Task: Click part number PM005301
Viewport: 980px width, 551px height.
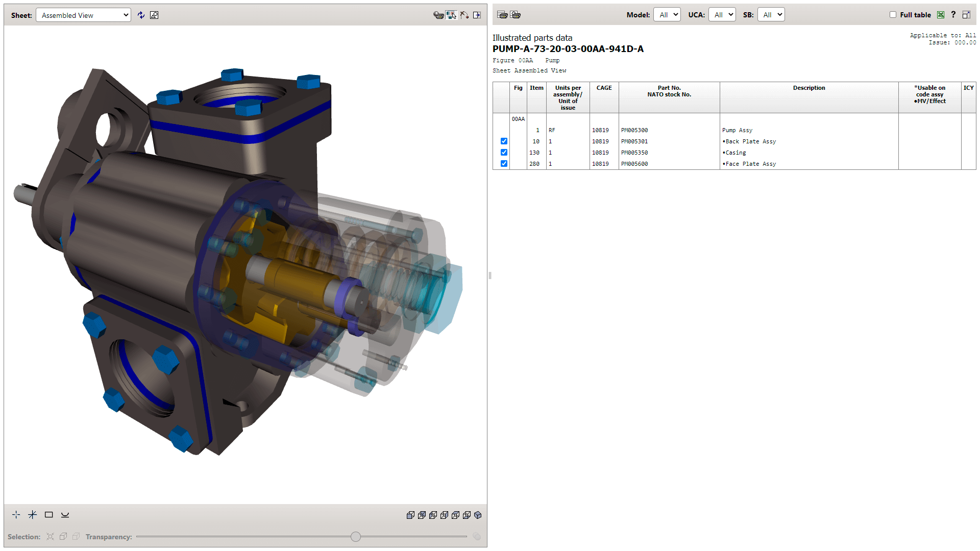Action: point(634,141)
